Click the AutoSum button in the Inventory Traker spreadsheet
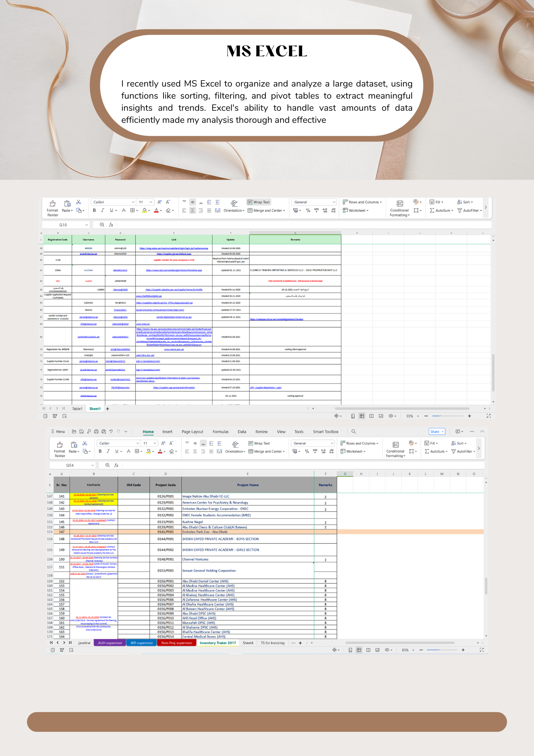Viewport: 534px width, 756px height. pyautogui.click(x=436, y=451)
